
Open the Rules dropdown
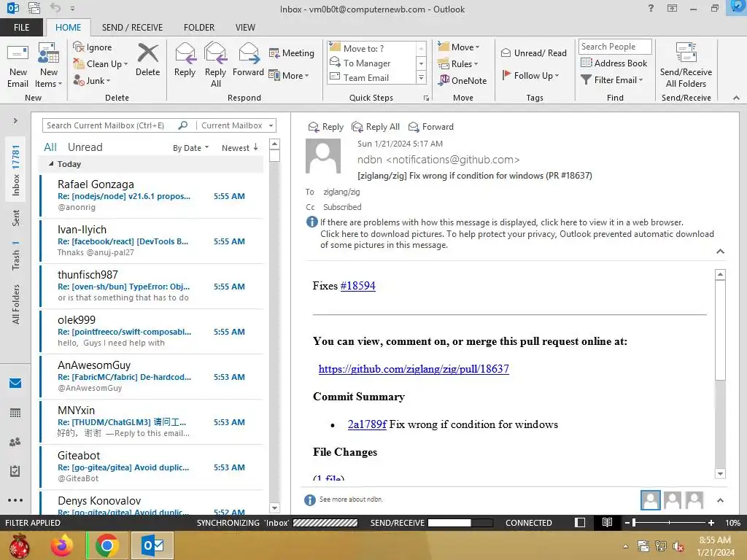pyautogui.click(x=458, y=64)
